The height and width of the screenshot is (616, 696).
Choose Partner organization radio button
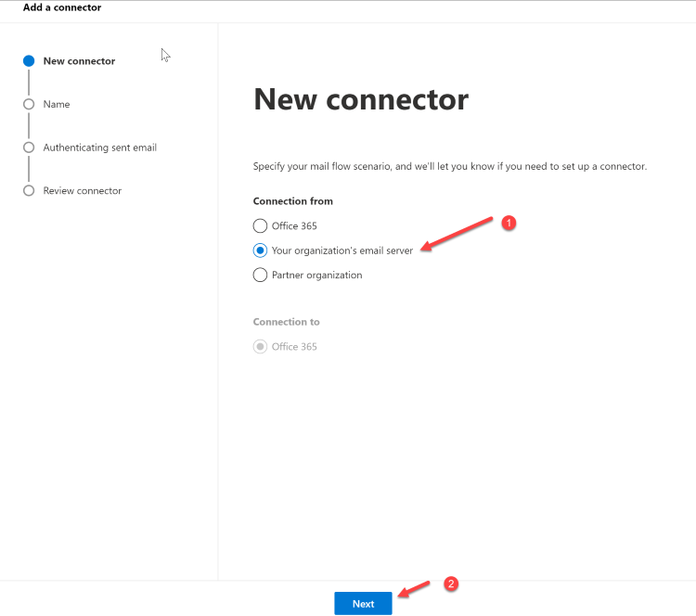pos(260,275)
